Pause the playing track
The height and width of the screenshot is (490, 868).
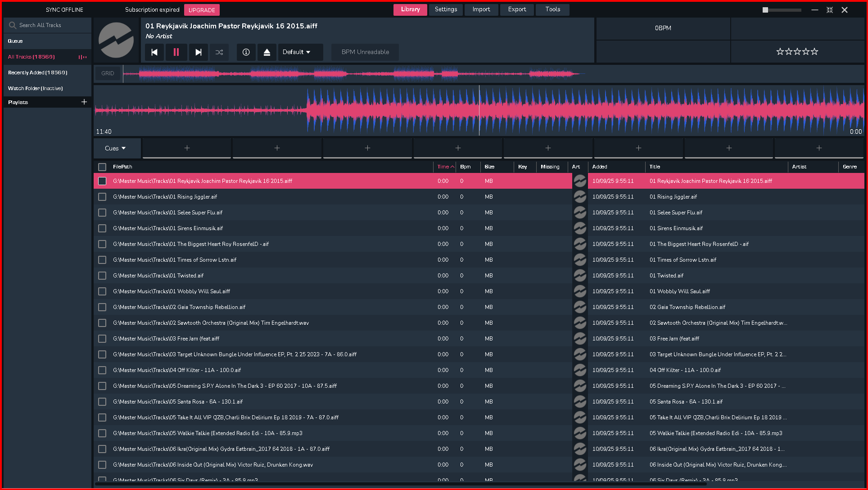pos(176,52)
